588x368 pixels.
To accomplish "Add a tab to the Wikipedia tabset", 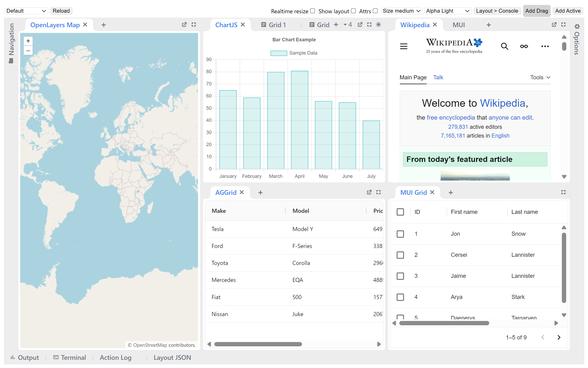I will [489, 25].
